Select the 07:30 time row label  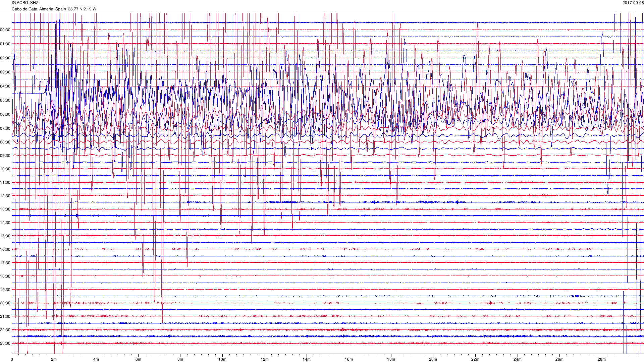tap(5, 128)
